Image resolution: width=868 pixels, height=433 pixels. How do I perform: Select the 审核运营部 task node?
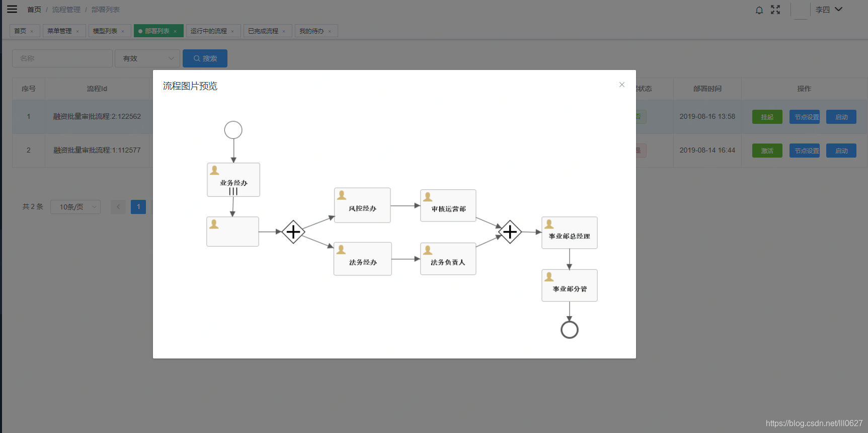[x=448, y=205]
